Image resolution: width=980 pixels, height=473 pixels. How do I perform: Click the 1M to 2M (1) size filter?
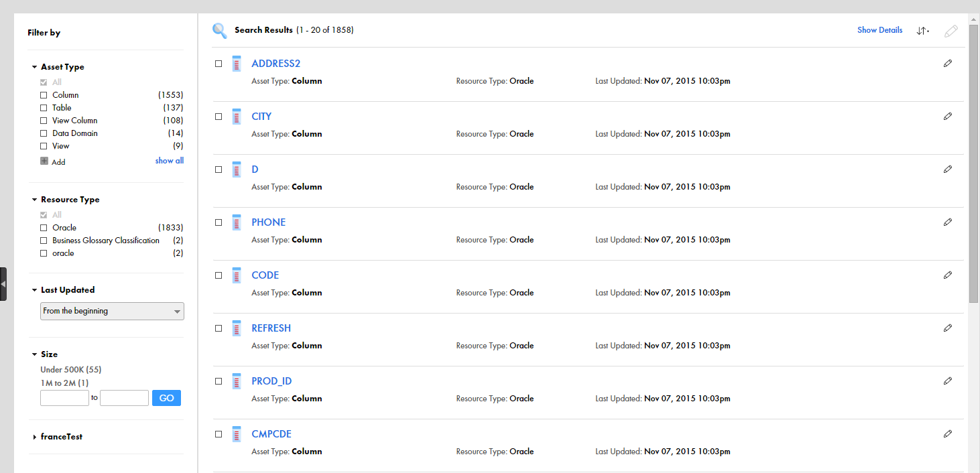[64, 383]
